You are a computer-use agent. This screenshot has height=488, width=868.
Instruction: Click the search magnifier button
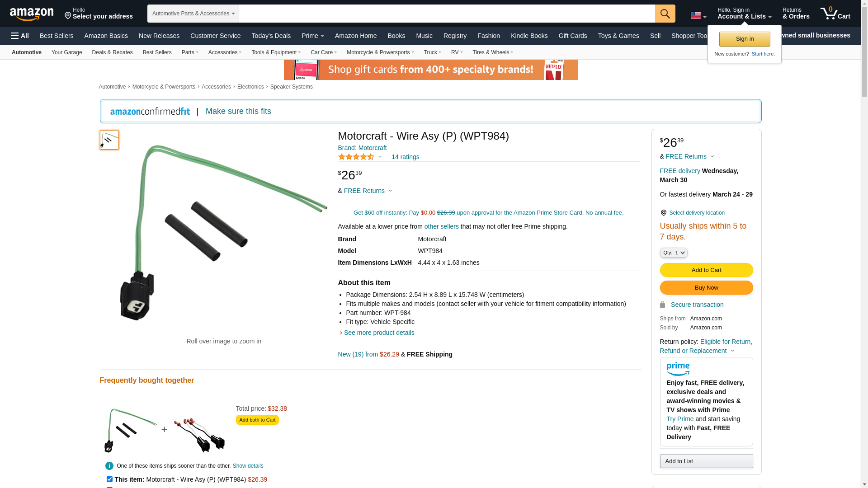(x=665, y=14)
